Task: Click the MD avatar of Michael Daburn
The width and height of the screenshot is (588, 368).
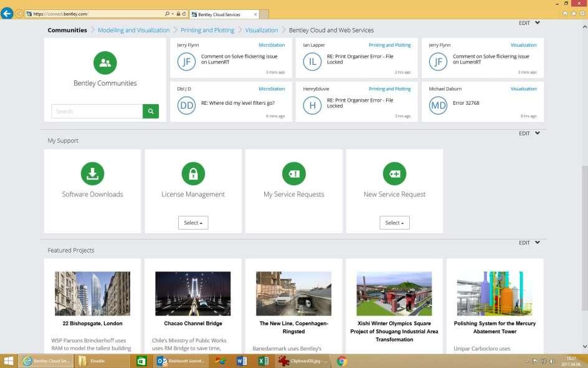Action: pyautogui.click(x=439, y=105)
